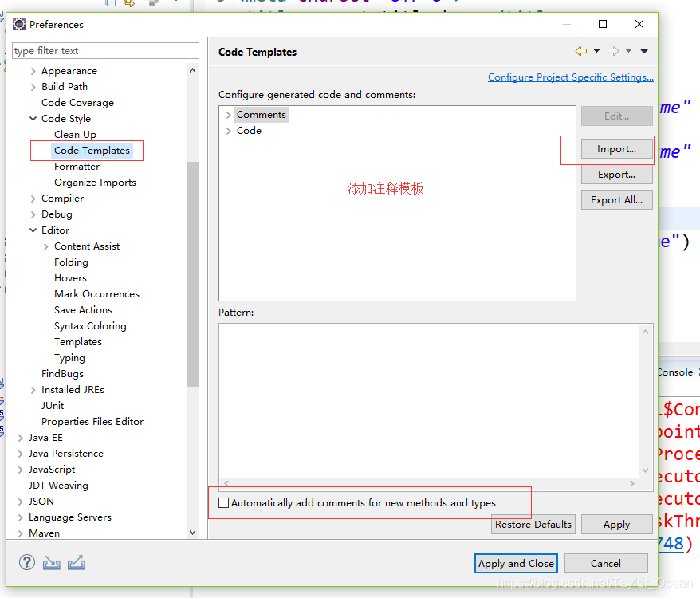
Task: Expand the Comments template node
Action: coord(228,114)
